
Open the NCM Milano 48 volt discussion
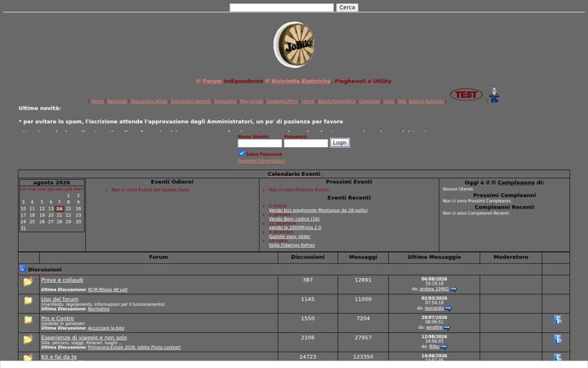(x=108, y=289)
